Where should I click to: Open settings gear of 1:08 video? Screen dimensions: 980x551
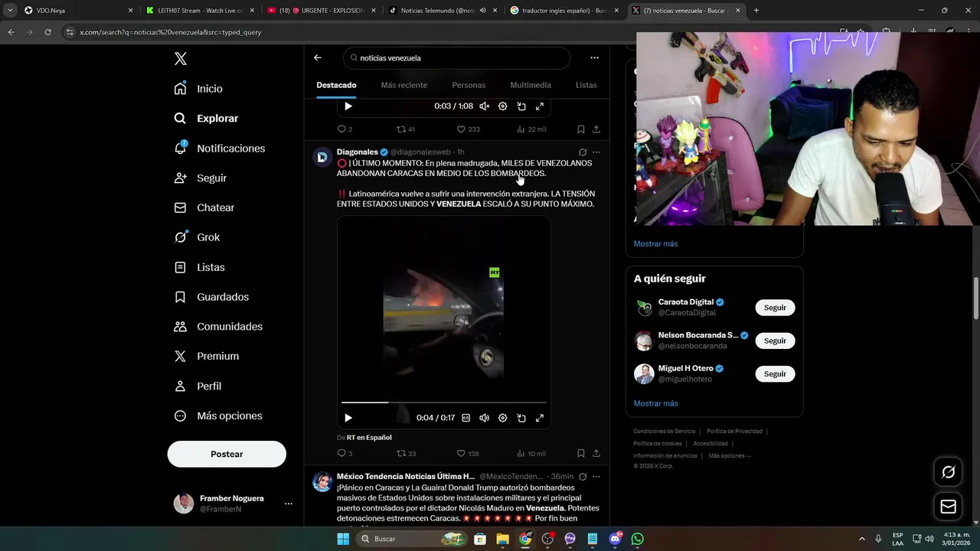pos(503,106)
